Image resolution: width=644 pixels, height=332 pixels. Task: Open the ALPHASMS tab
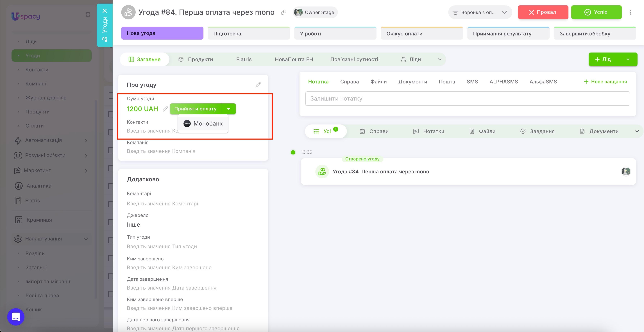[504, 81]
